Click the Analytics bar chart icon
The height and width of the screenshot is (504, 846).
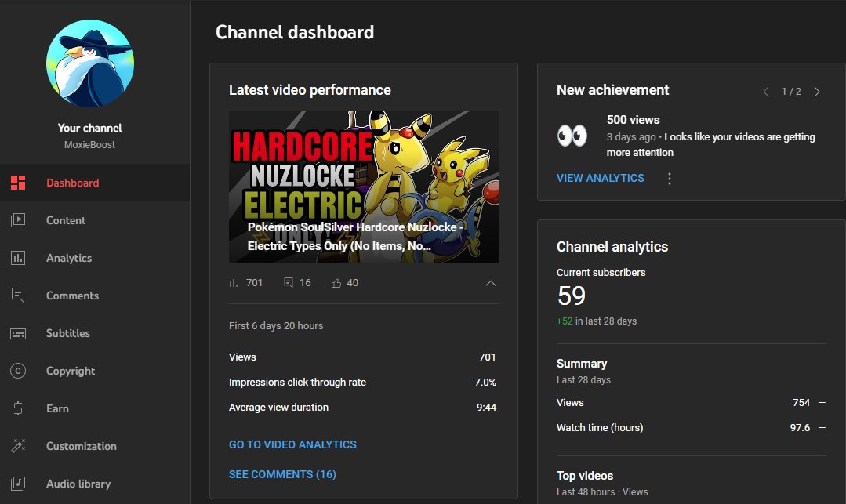[x=18, y=258]
